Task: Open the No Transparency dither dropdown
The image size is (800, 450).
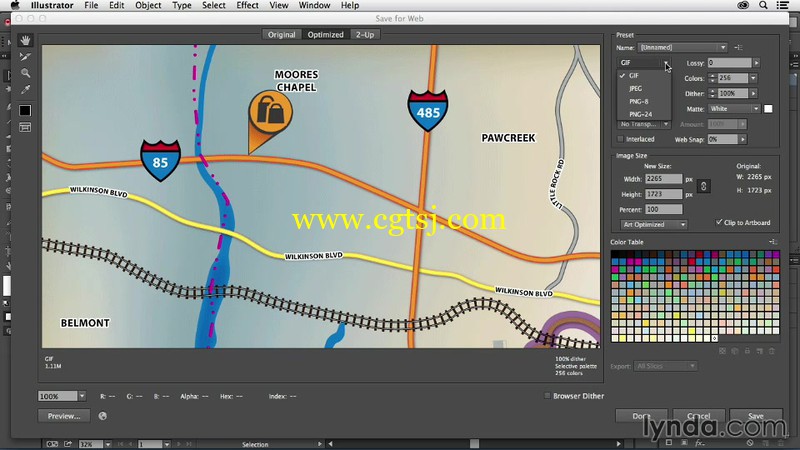Action: (644, 124)
